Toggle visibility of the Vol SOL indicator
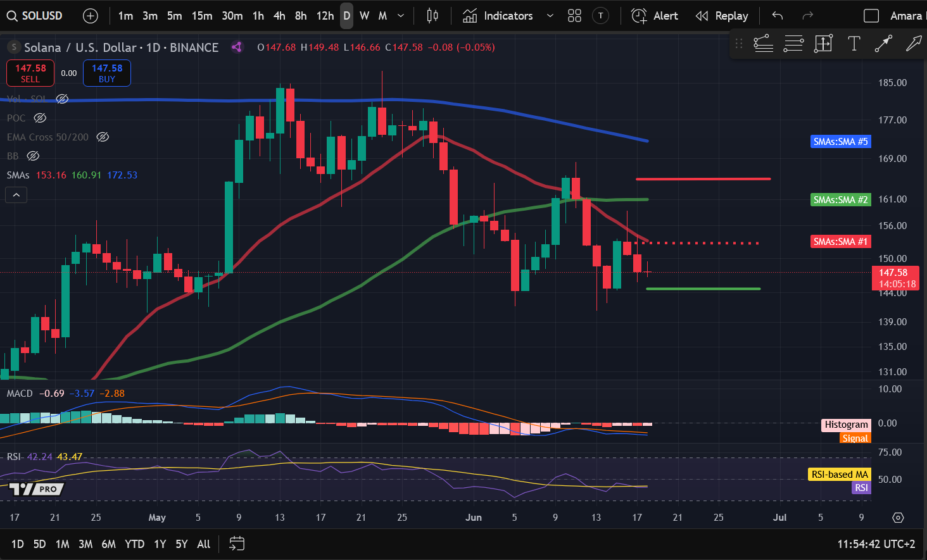The width and height of the screenshot is (927, 560). (62, 99)
